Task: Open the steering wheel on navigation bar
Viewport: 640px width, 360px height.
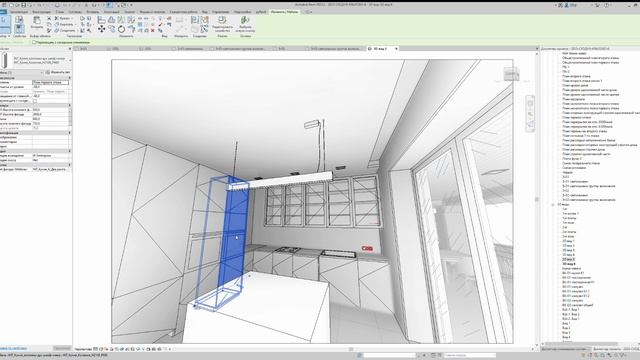Action: tap(530, 103)
